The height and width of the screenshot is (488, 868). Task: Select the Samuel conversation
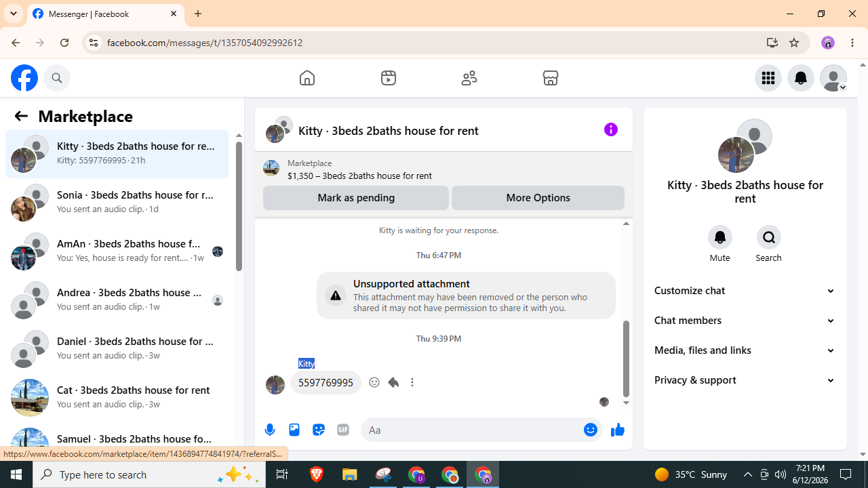(x=117, y=439)
